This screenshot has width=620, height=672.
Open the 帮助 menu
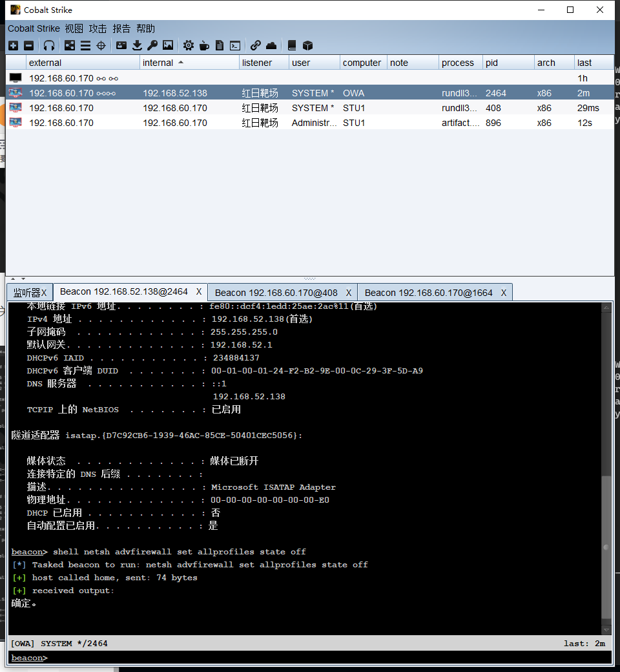(x=145, y=28)
